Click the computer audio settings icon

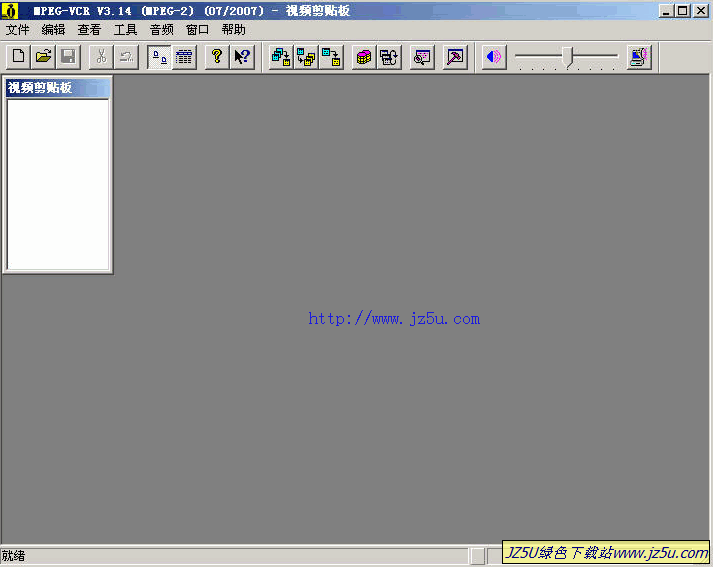tap(639, 57)
